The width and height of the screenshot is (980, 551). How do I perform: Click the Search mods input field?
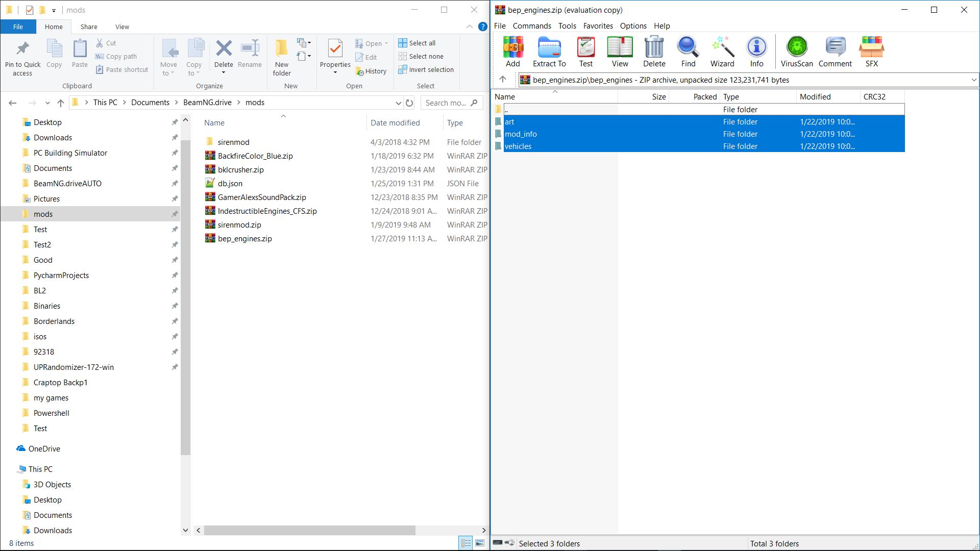click(446, 103)
